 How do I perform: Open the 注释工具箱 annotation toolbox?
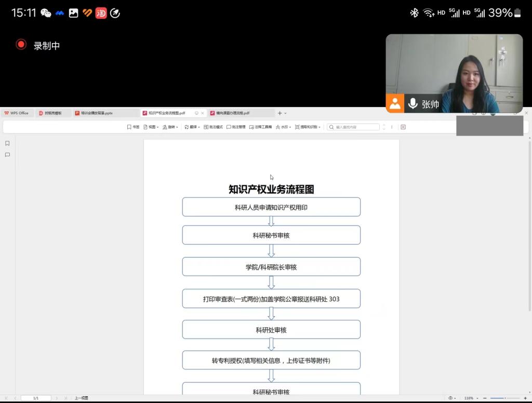tap(260, 127)
